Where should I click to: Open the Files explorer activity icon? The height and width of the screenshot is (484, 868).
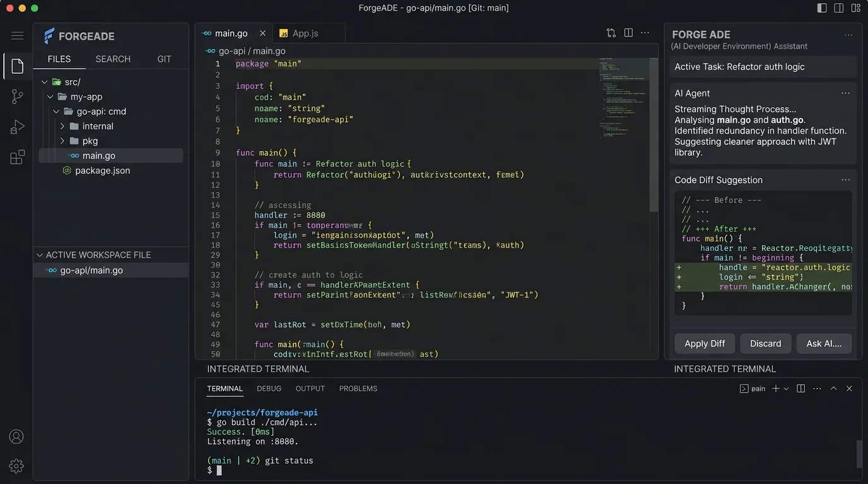[x=17, y=66]
